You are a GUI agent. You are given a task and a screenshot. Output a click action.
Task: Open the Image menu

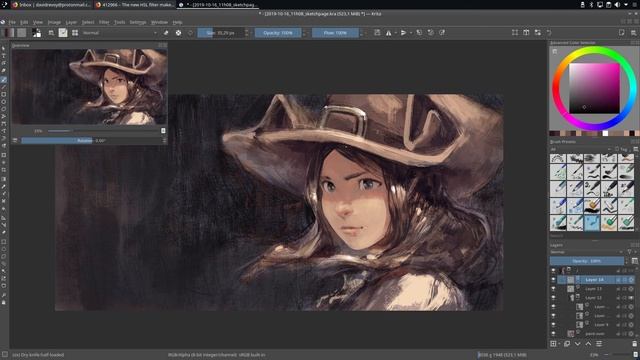[x=54, y=22]
